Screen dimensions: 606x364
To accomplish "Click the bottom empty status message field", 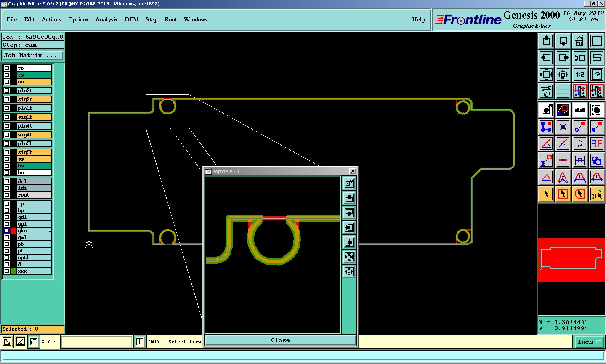I will pos(303,356).
